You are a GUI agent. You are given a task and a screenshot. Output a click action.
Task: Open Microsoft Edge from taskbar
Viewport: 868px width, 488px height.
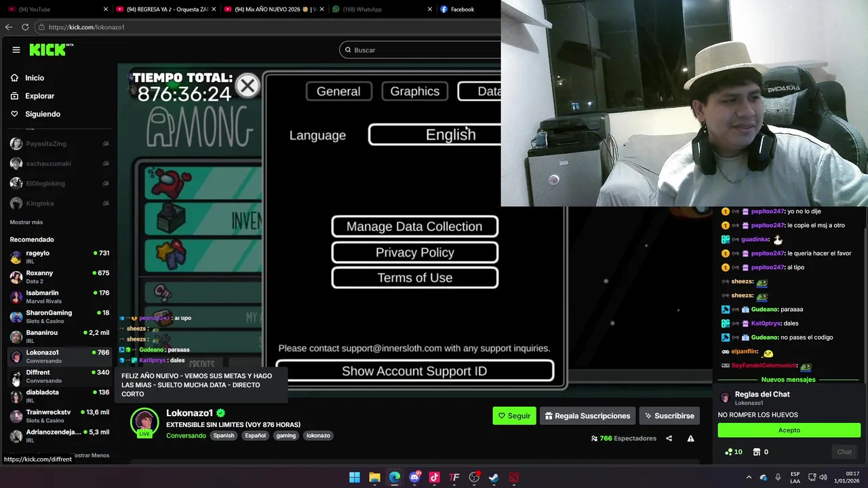[395, 477]
